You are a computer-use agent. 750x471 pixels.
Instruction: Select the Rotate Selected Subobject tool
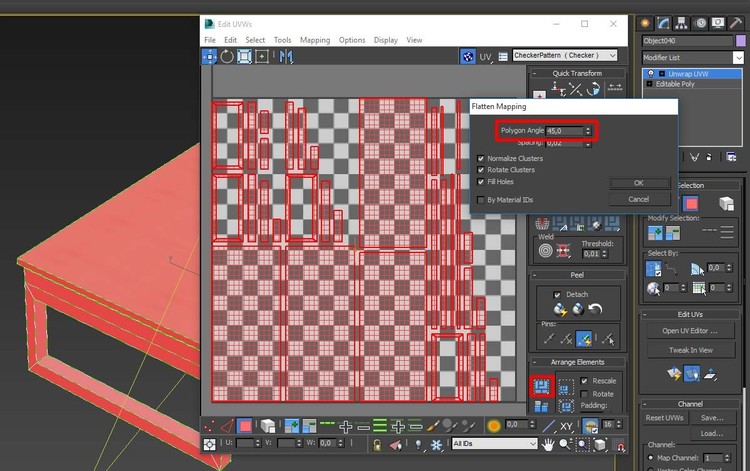point(227,56)
